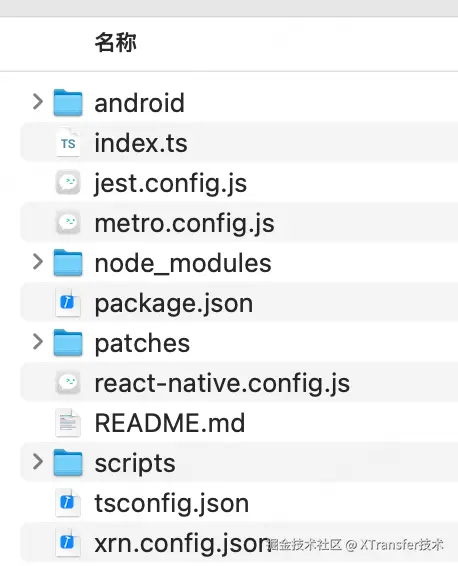Screen dimensions: 458x566
Task: Expand the node_modules folder chevron
Action: (38, 262)
